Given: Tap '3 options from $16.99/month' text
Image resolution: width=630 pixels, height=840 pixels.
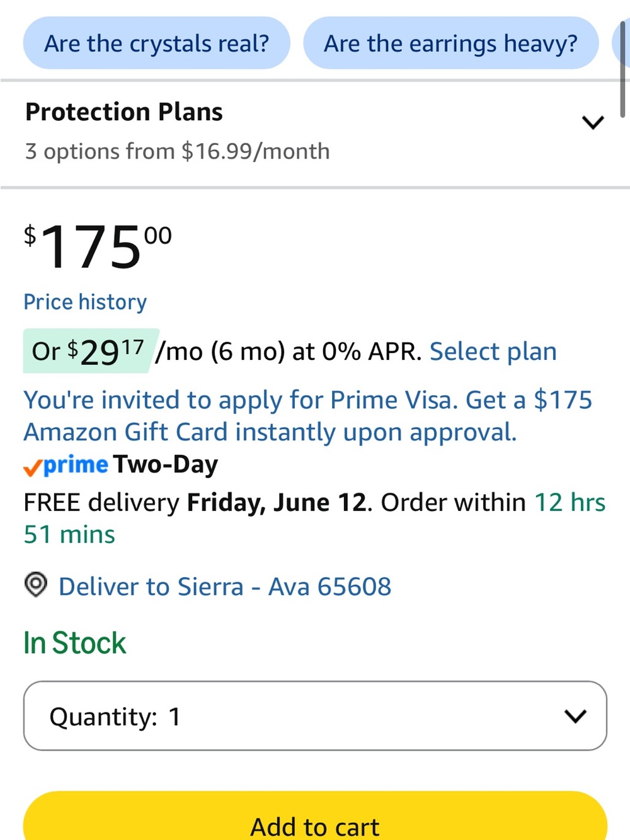Looking at the screenshot, I should pos(177,151).
